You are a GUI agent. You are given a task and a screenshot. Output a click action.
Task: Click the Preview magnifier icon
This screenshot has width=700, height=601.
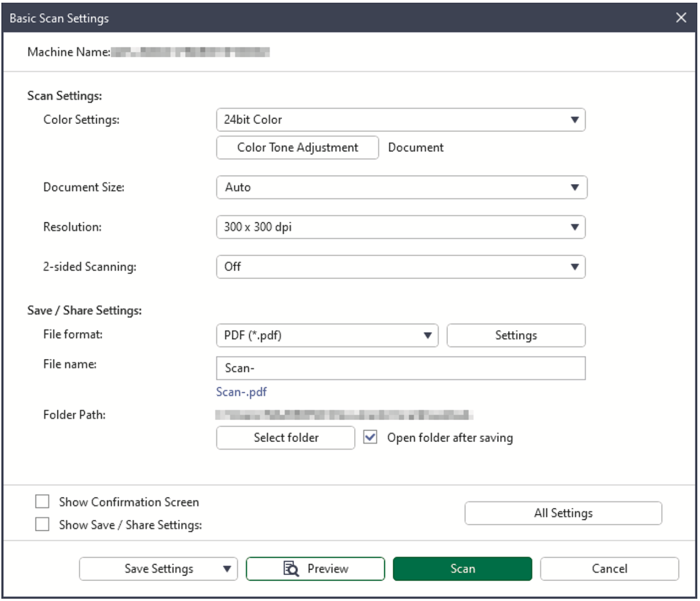pyautogui.click(x=291, y=569)
